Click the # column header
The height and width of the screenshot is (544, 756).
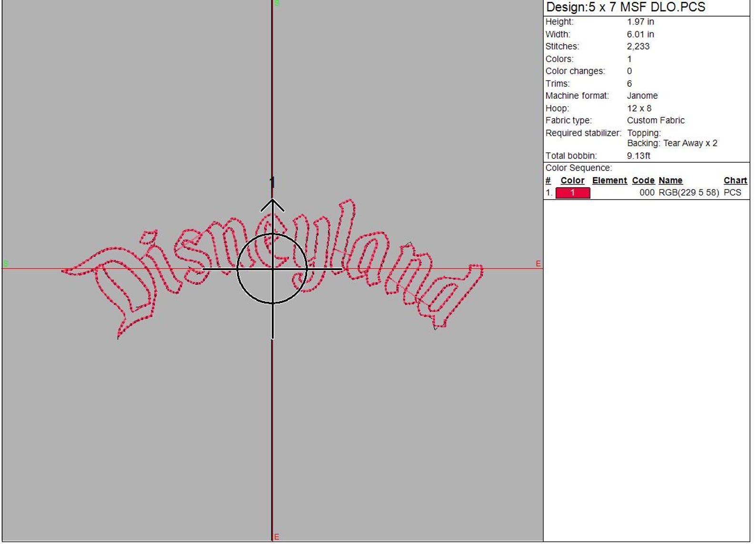(x=548, y=181)
